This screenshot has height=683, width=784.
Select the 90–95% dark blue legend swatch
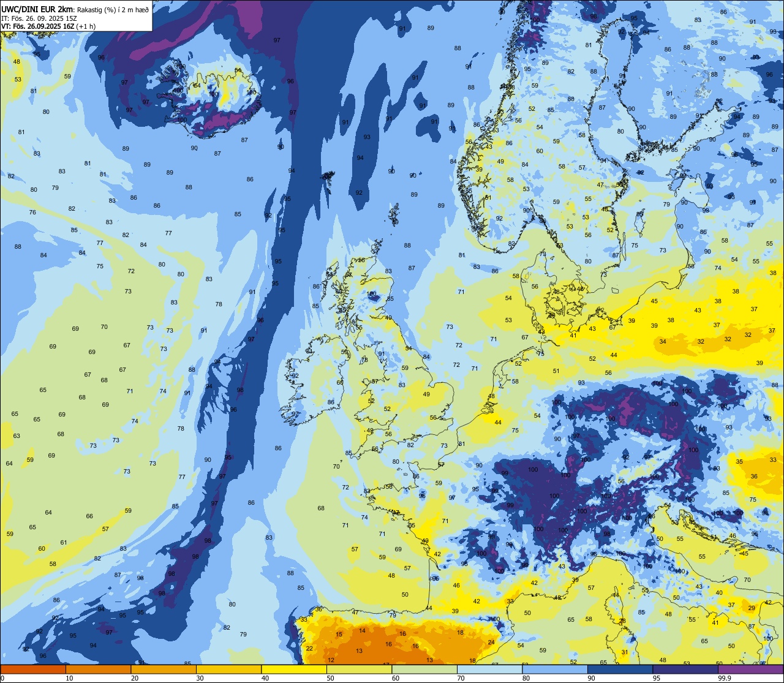620,669
